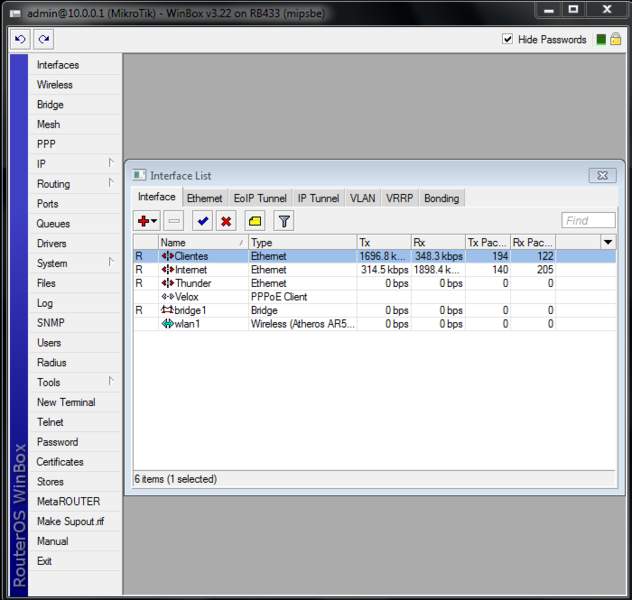Viewport: 632px width, 600px height.
Task: Expand the Routing submenu
Action: coord(111,183)
